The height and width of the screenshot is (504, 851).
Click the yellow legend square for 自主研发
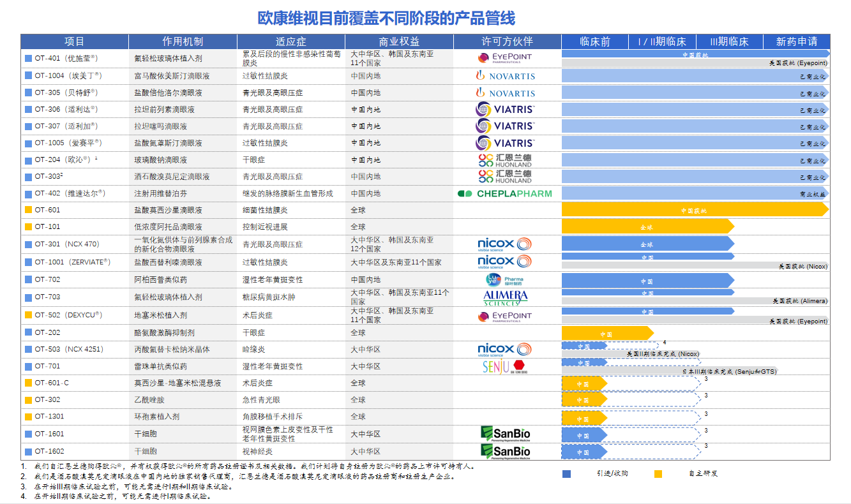pyautogui.click(x=658, y=474)
